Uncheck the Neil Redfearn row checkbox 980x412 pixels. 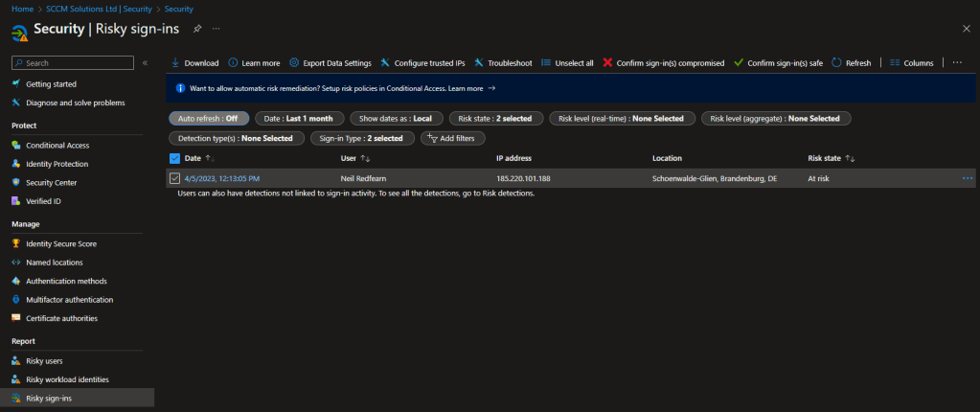pyautogui.click(x=174, y=178)
